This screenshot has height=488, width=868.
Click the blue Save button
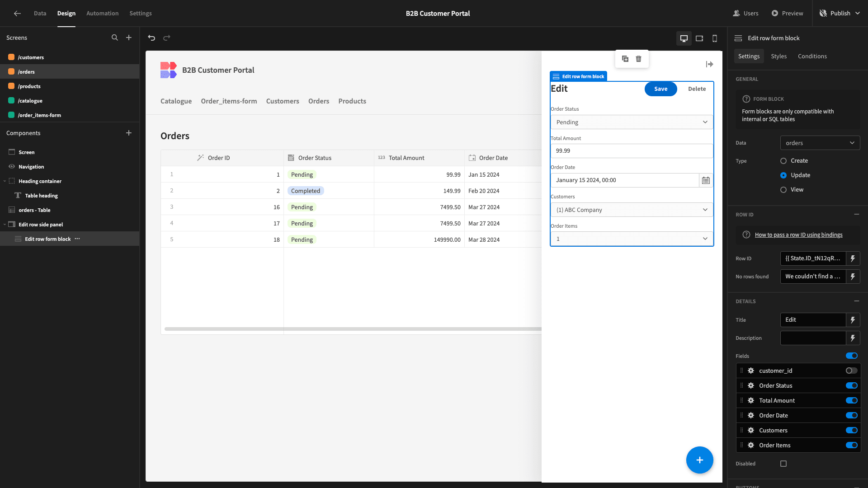coord(661,89)
